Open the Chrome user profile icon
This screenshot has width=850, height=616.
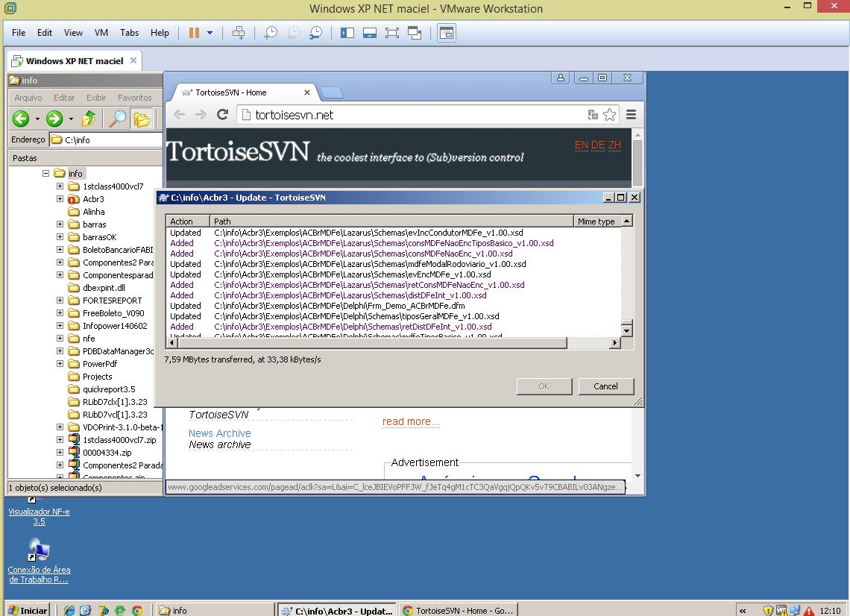(x=561, y=78)
